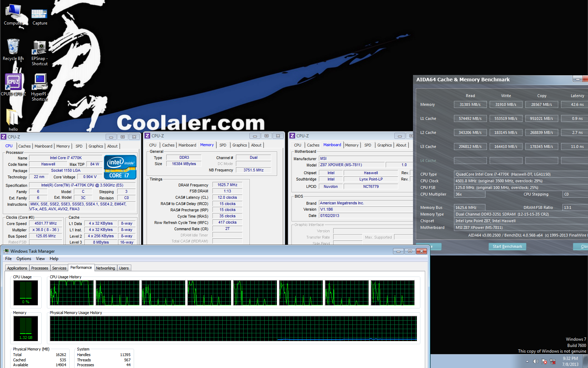Click the LPCIO model NCT6779

(x=371, y=186)
